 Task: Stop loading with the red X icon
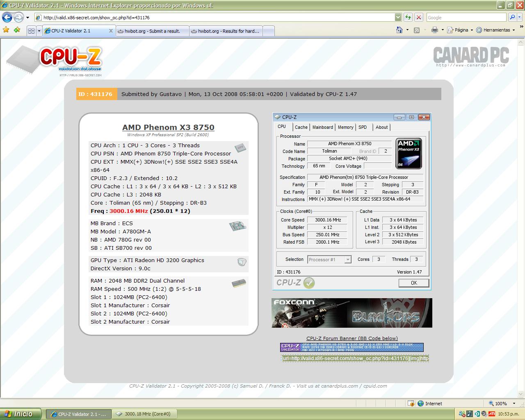click(x=419, y=17)
